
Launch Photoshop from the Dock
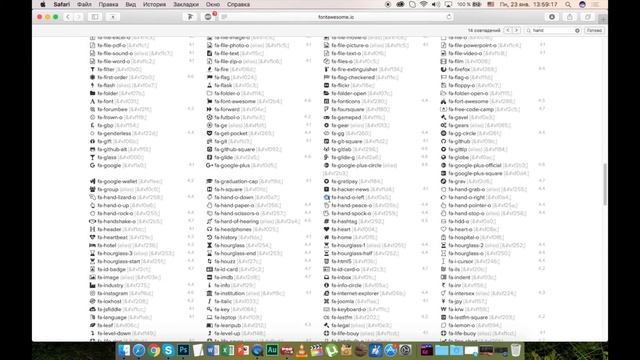coord(183,350)
